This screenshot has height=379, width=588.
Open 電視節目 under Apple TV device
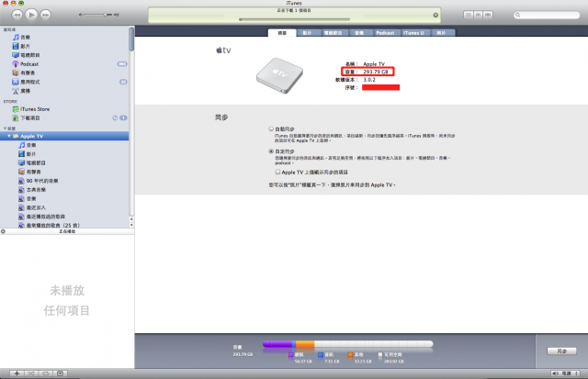coord(32,163)
